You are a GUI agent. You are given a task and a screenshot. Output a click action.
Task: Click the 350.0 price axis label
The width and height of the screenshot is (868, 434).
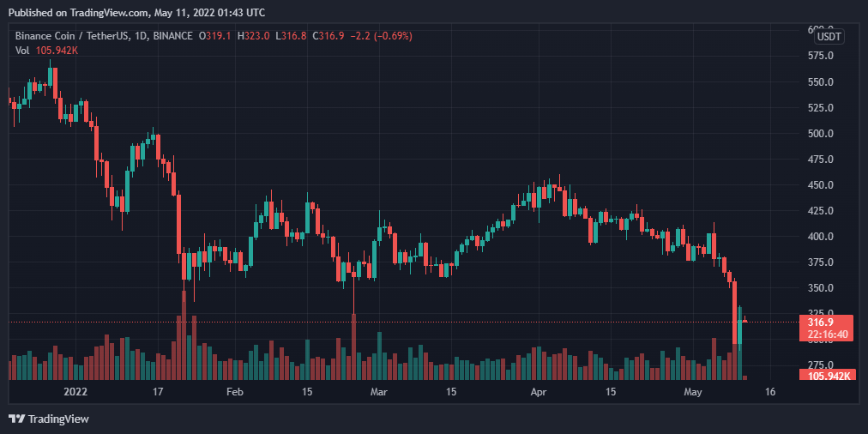[x=822, y=288]
